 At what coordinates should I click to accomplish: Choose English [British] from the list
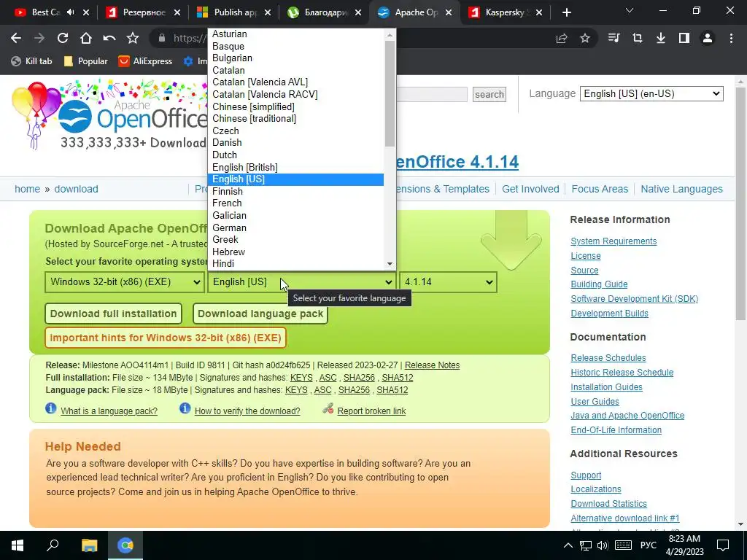tap(295, 167)
